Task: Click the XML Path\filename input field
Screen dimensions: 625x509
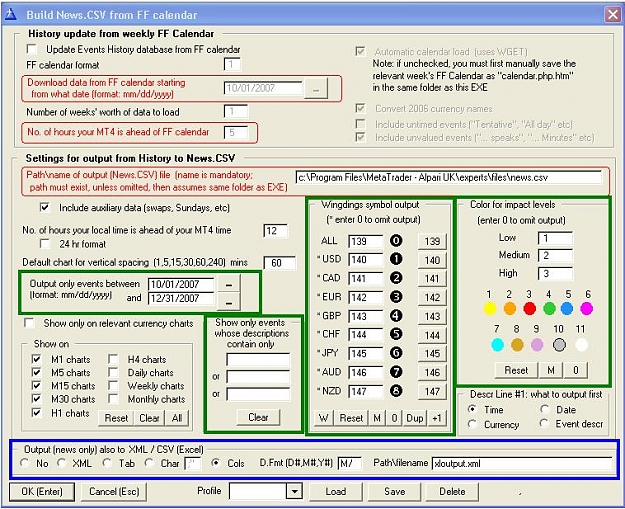Action: point(522,464)
